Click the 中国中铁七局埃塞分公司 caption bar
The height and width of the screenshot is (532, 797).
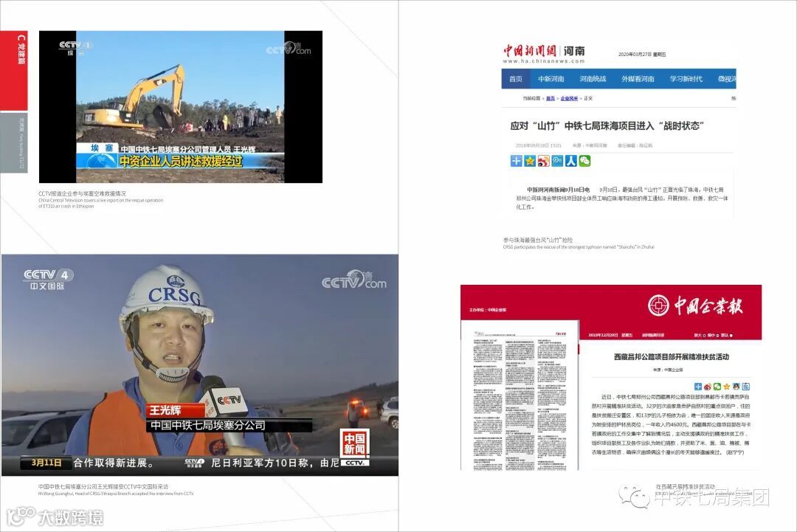[230, 425]
